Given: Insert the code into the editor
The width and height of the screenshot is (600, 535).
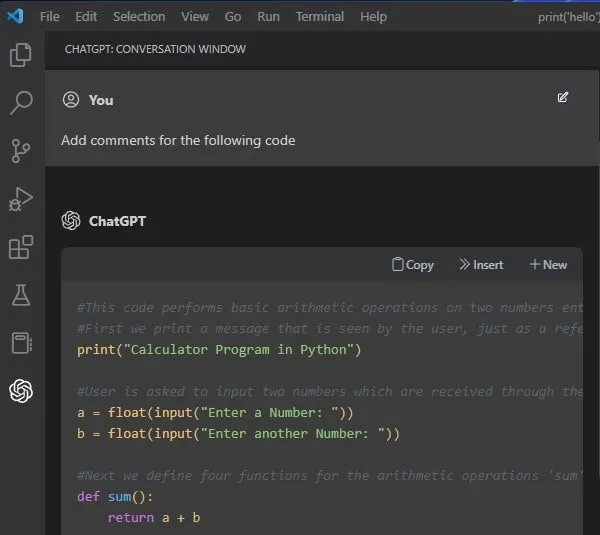Looking at the screenshot, I should pyautogui.click(x=481, y=265).
